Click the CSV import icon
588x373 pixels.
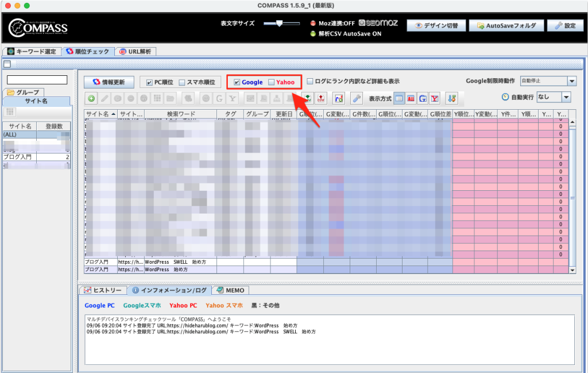(308, 98)
